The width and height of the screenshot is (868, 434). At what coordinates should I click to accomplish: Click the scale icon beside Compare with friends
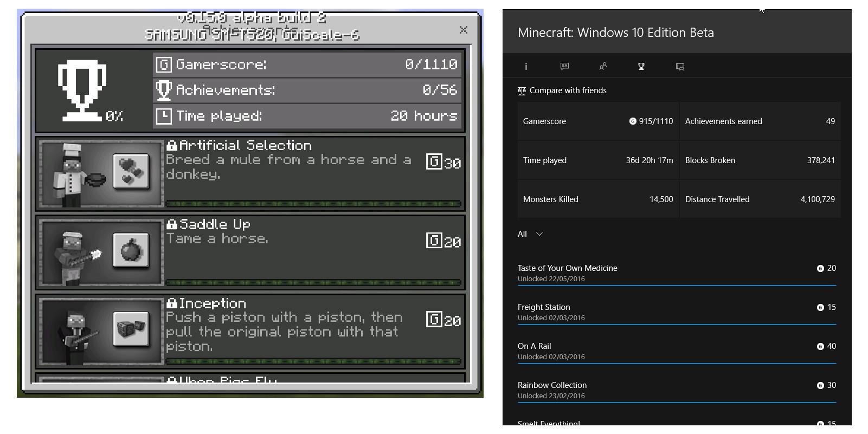tap(522, 91)
